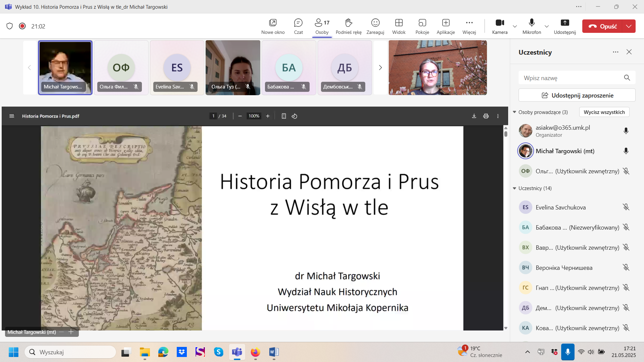Raise hand with Podnieś rękę
The width and height of the screenshot is (644, 362).
348,26
